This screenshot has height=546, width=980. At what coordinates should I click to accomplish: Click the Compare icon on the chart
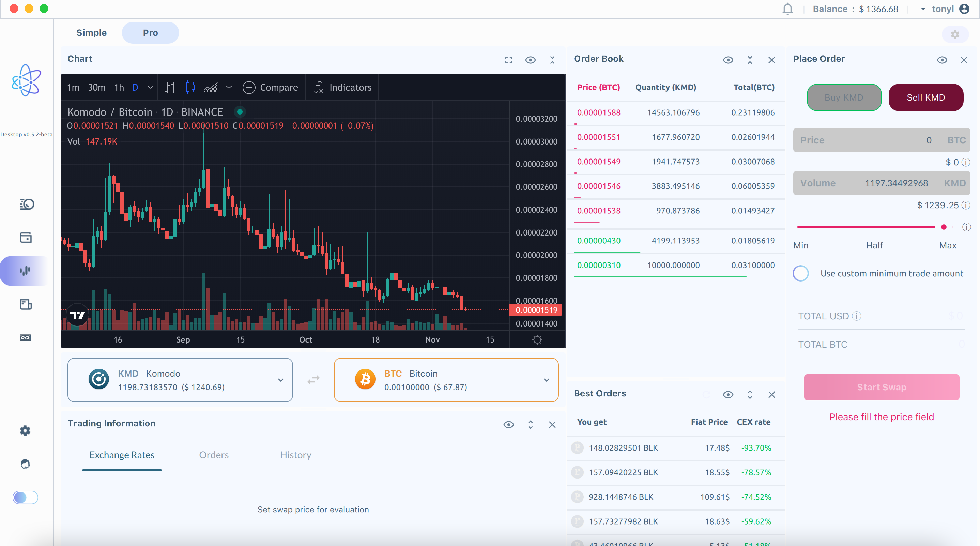pyautogui.click(x=249, y=87)
